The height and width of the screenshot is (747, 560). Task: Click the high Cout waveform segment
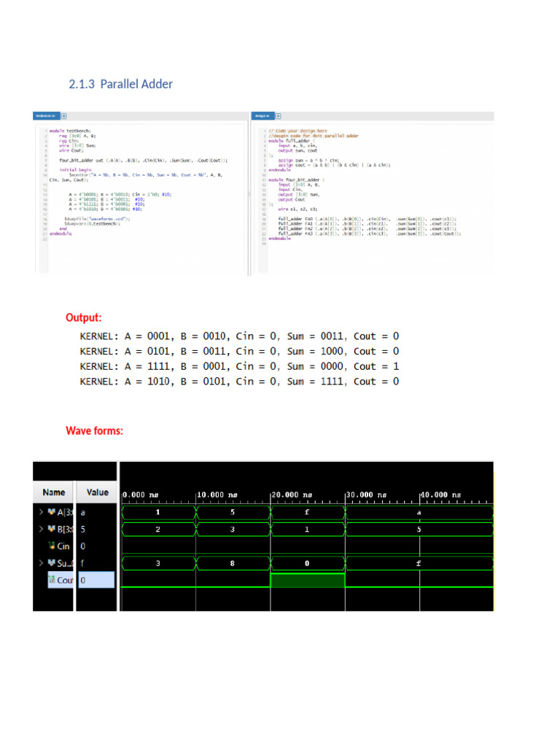307,580
